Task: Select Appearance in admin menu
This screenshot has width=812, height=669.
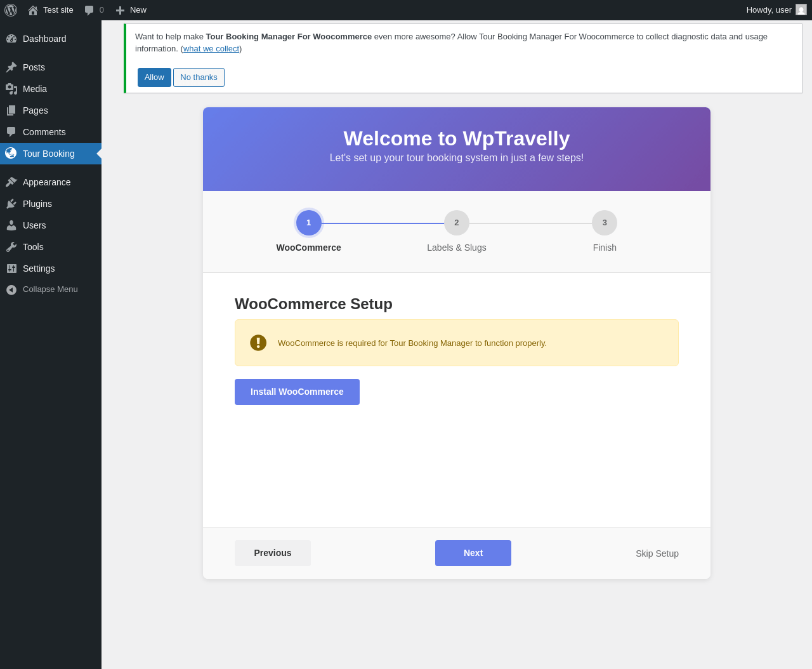Action: coord(51,182)
